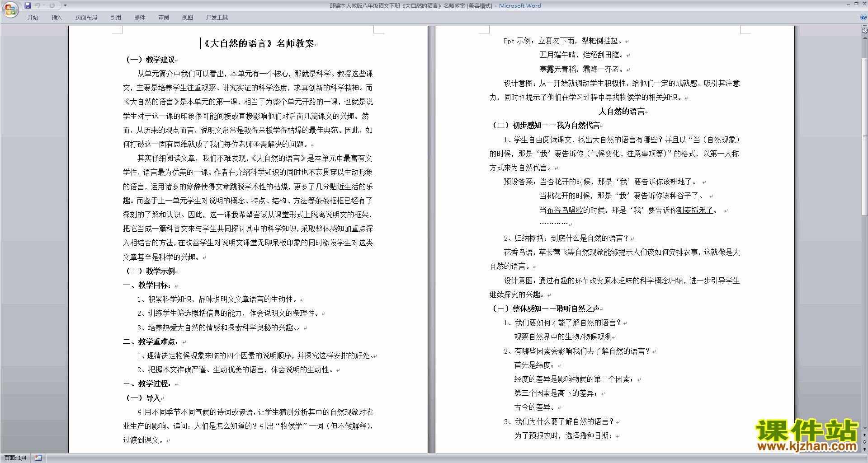The width and height of the screenshot is (868, 463).
Task: Click line 3、培养热爱大自然的情感
Action: tap(219, 327)
